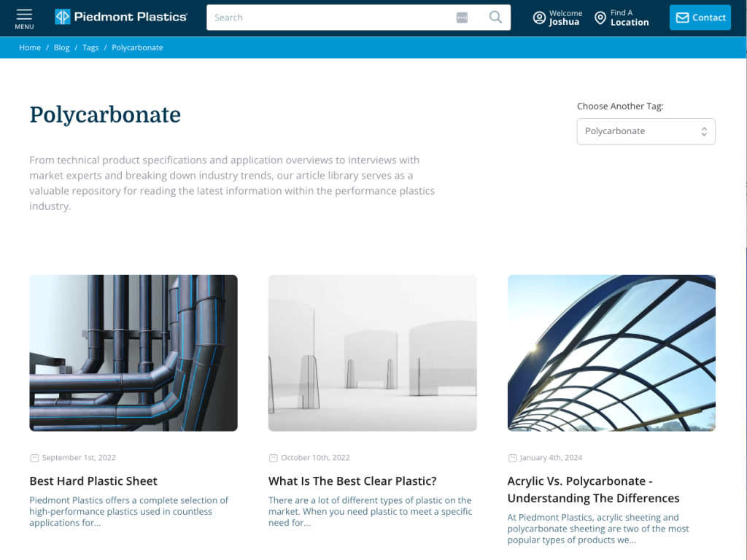Click inside the Search input field
This screenshot has width=747, height=560.
pos(328,17)
